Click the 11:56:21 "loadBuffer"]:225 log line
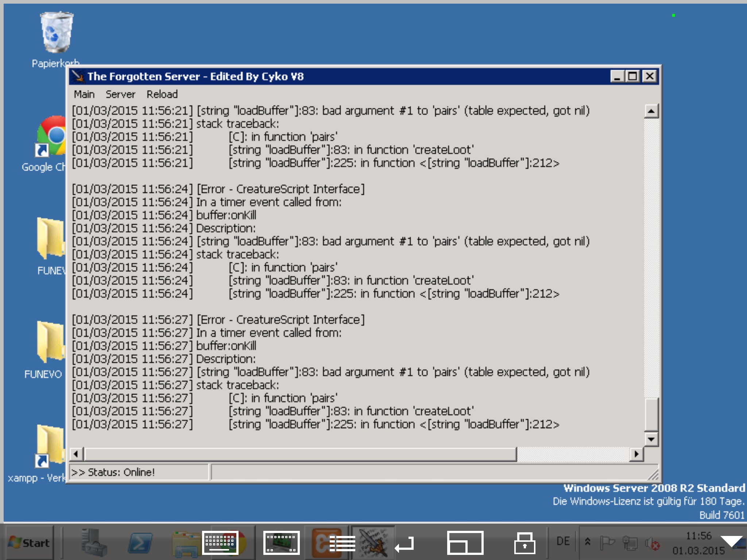Viewport: 747px width, 560px height. tap(316, 163)
